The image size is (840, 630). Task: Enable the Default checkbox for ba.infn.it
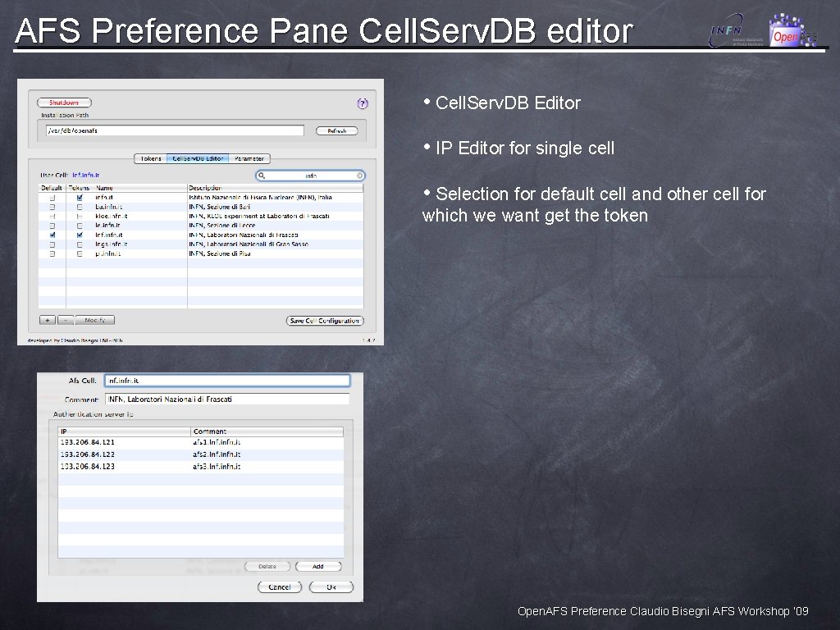click(54, 207)
